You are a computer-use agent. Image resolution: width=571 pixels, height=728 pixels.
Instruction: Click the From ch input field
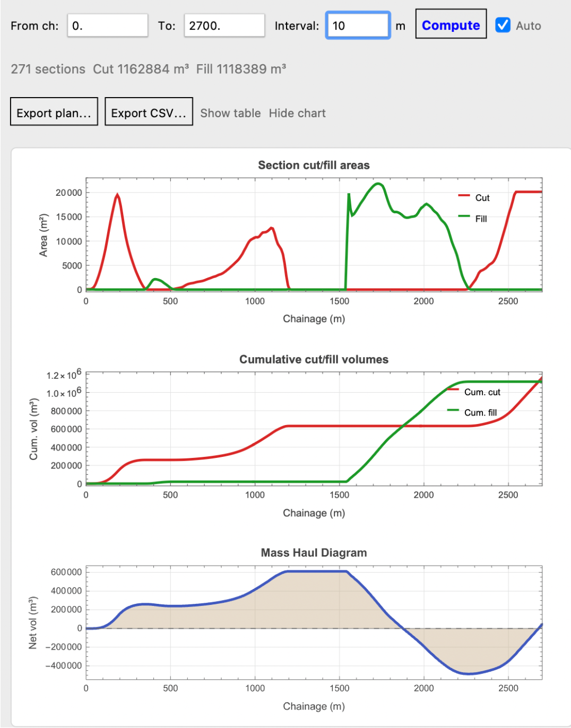[x=108, y=25]
